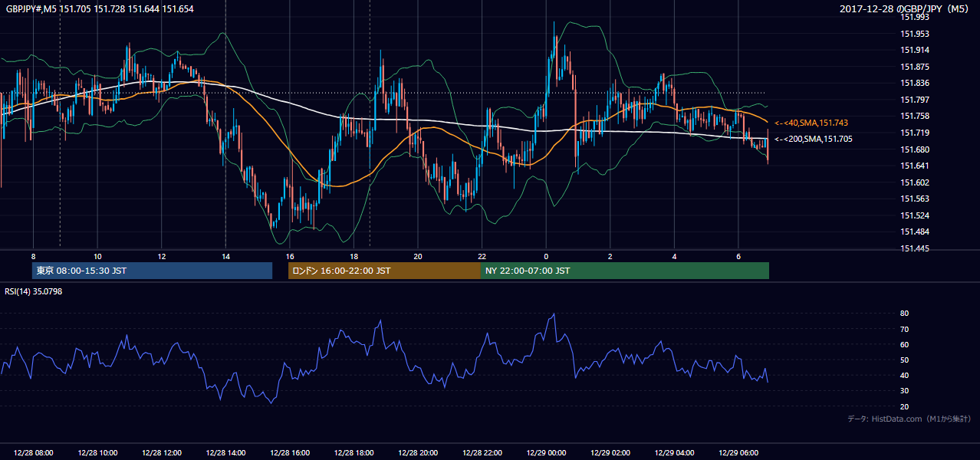Select the NY 22:00-07:00 JST session bar
980x460 pixels.
pos(625,271)
